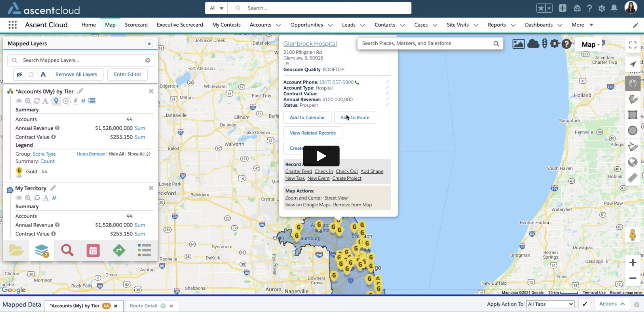Open the 'All Tabs' apply action select
This screenshot has width=644, height=312.
[x=550, y=304]
